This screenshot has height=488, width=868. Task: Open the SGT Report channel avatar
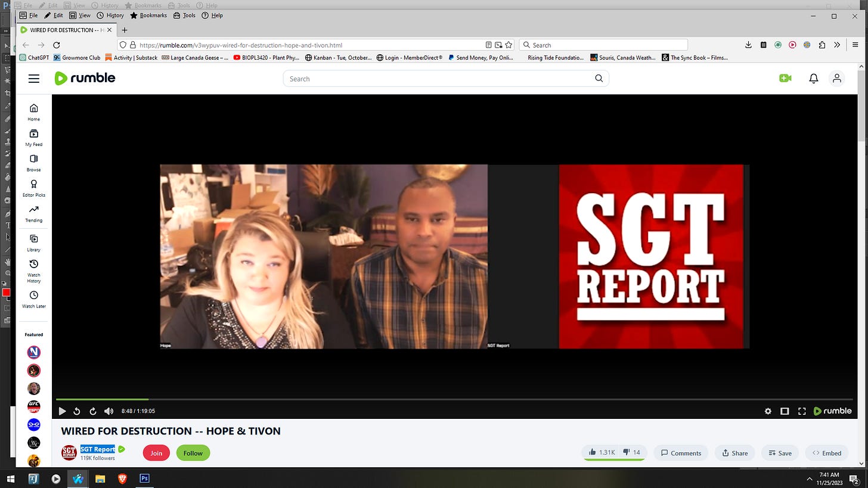coord(69,453)
